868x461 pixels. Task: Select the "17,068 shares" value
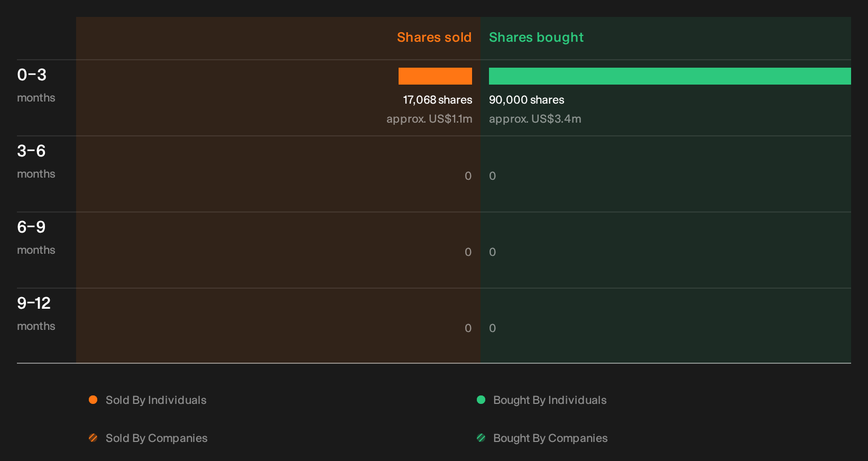click(x=438, y=100)
